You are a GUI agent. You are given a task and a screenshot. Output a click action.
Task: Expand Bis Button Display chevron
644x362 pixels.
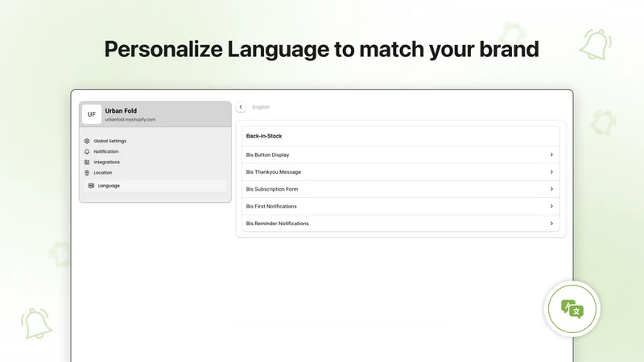tap(551, 154)
